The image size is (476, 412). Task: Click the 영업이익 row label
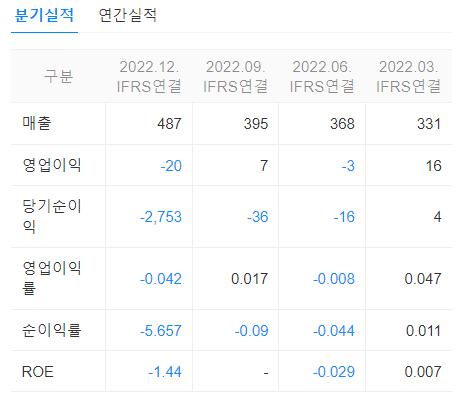52,165
